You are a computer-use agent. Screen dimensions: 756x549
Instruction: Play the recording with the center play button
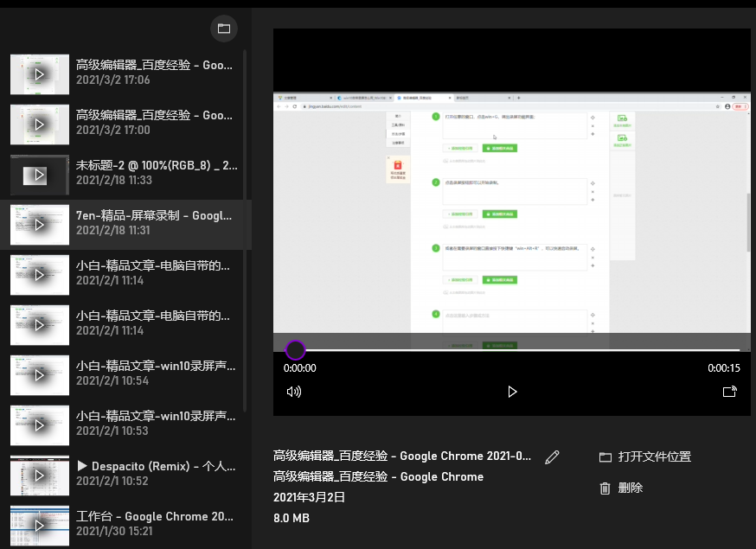512,392
